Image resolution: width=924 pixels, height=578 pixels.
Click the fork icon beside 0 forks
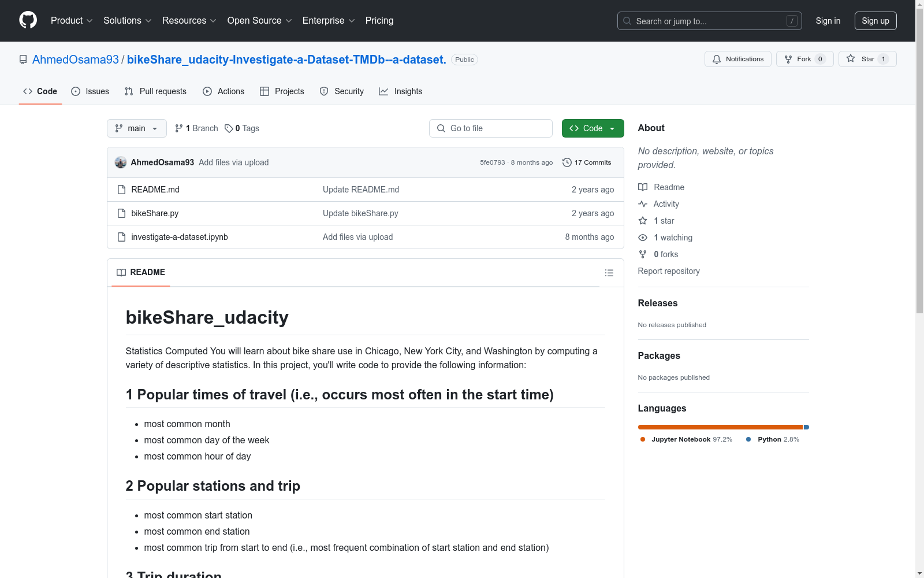click(x=643, y=254)
